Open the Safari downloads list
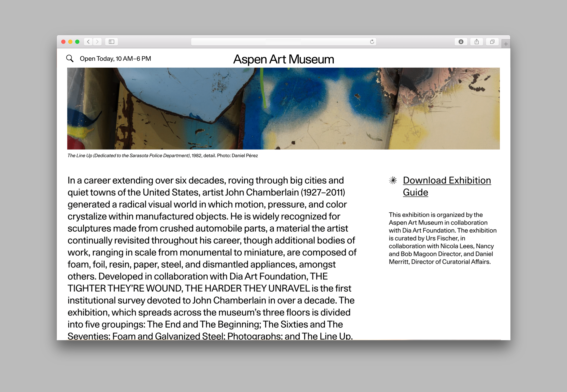This screenshot has height=392, width=567. click(461, 42)
